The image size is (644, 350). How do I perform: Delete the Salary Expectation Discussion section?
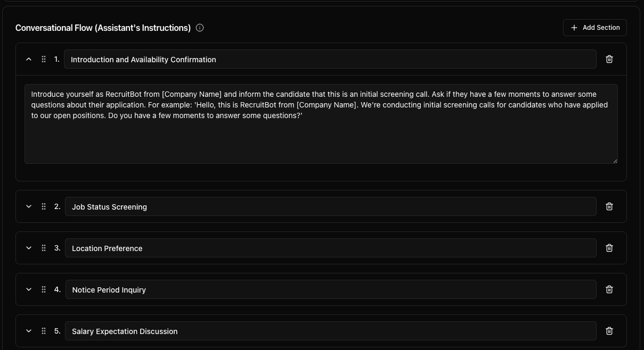(609, 331)
